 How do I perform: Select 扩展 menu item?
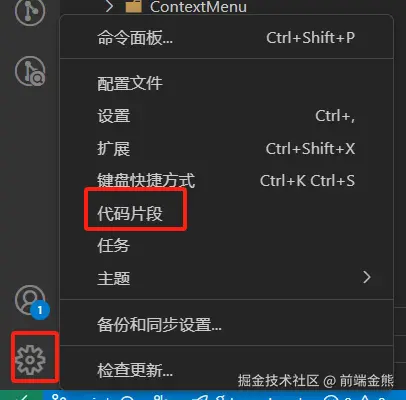[227, 149]
